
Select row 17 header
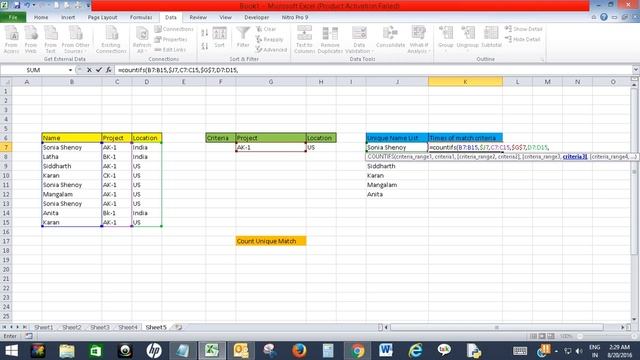pos(6,241)
